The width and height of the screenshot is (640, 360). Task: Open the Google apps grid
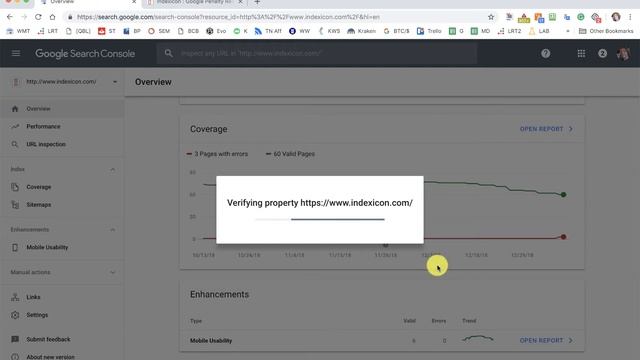pyautogui.click(x=581, y=53)
